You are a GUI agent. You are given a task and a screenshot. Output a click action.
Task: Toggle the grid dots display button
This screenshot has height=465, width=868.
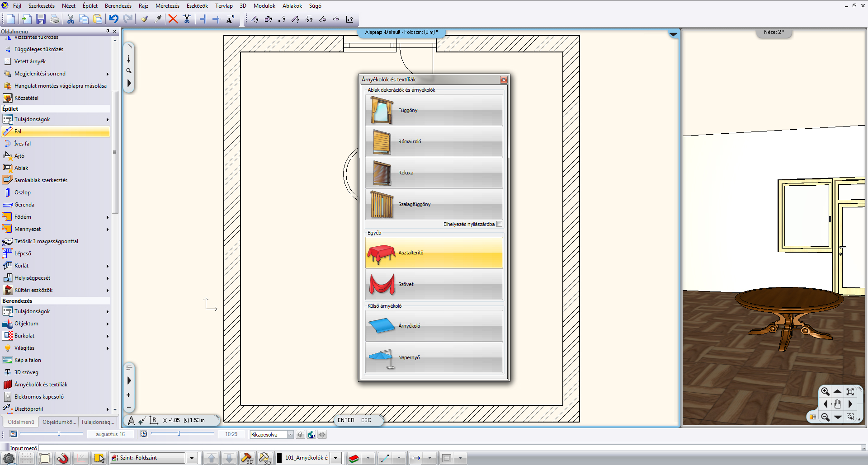point(26,458)
